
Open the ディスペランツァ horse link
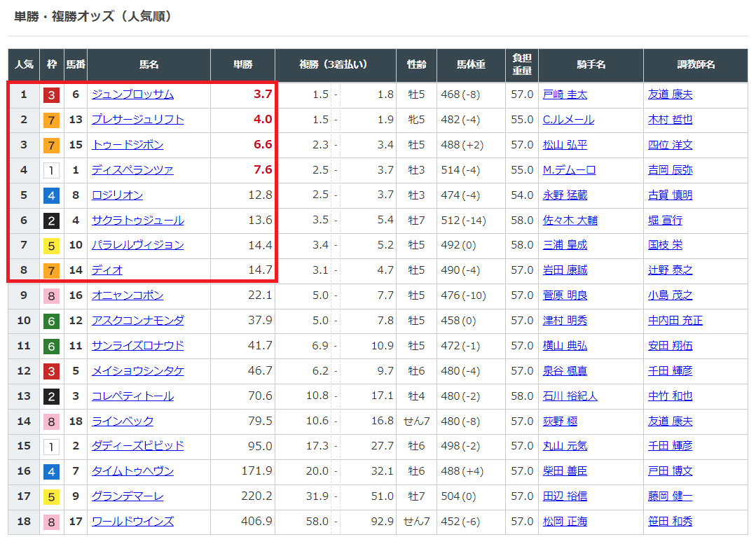point(132,170)
